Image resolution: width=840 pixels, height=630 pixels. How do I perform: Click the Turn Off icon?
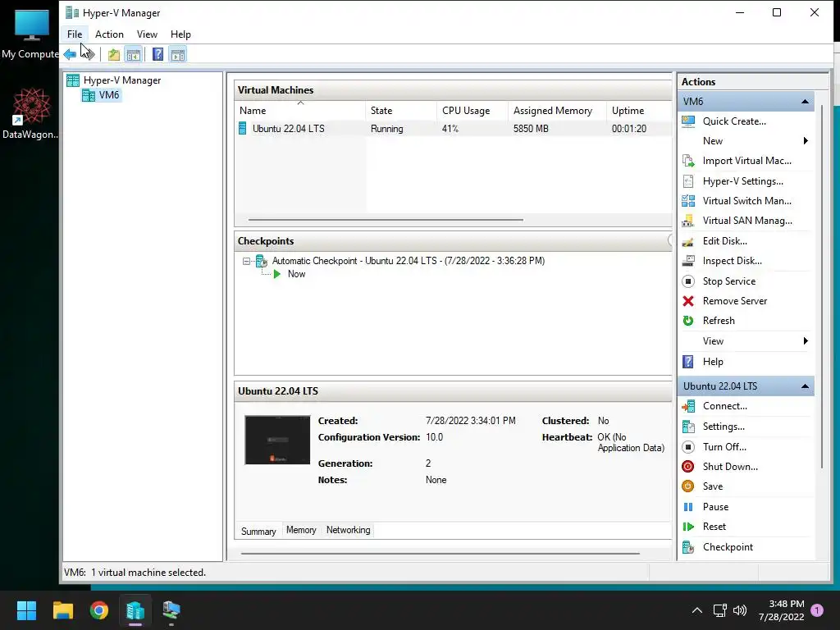click(x=688, y=447)
